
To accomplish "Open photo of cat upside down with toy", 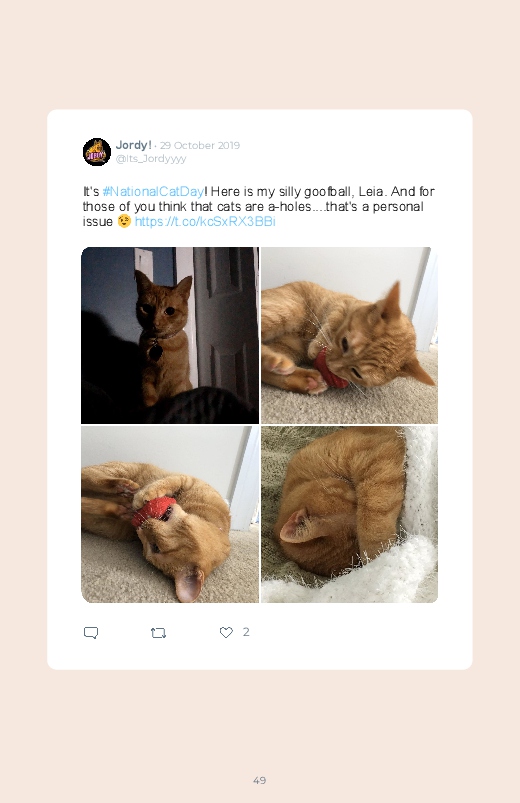I will 170,514.
